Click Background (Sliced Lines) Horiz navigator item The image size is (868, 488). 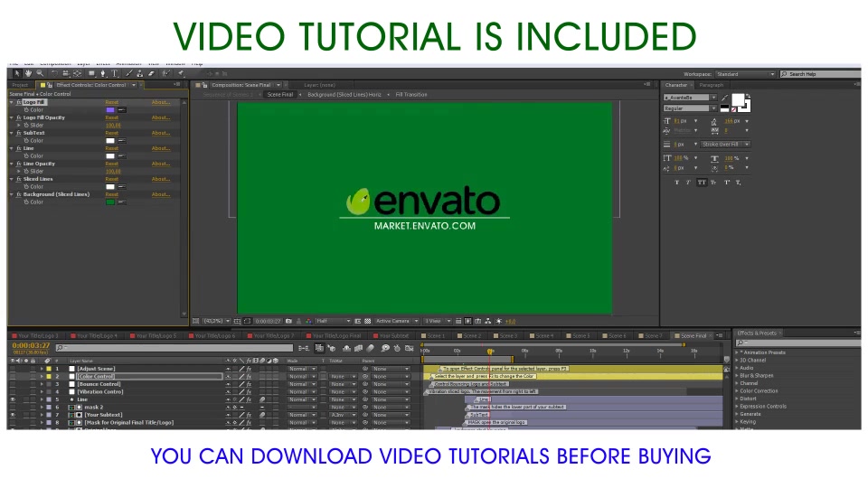pyautogui.click(x=344, y=95)
